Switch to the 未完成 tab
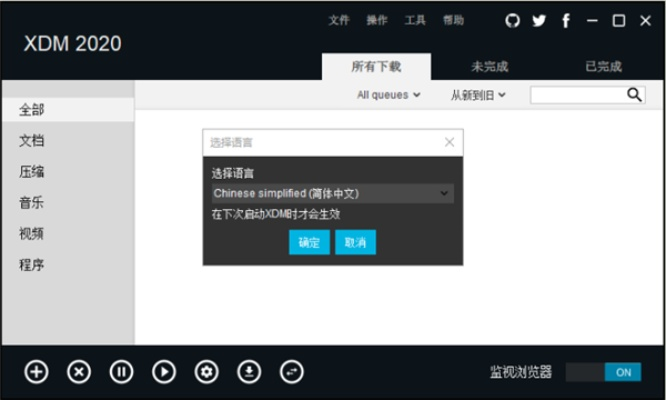This screenshot has height=400, width=666. (x=490, y=67)
